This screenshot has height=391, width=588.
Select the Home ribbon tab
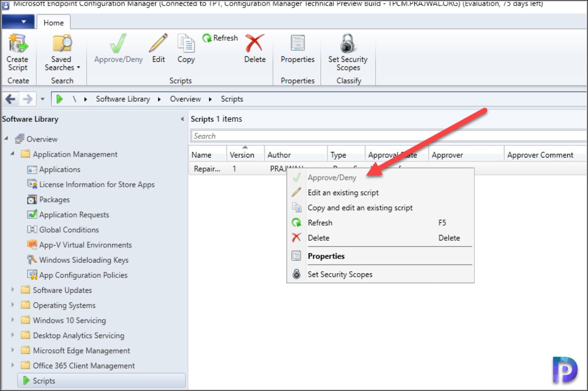(53, 23)
